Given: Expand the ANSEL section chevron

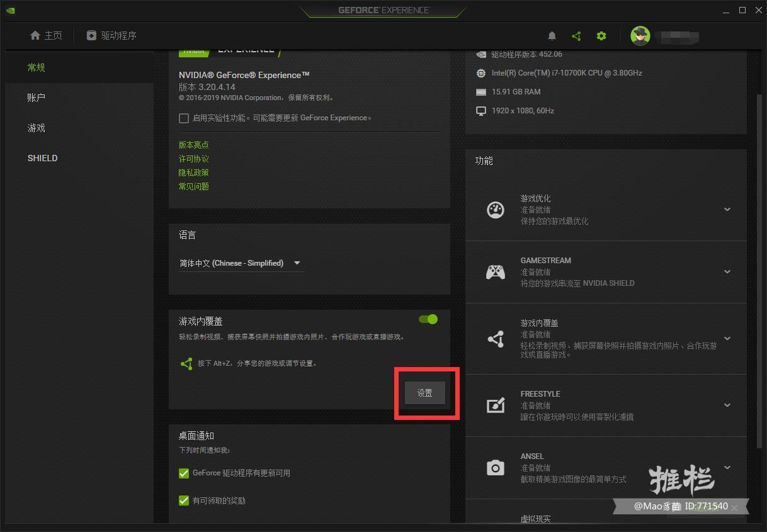Looking at the screenshot, I should [727, 468].
